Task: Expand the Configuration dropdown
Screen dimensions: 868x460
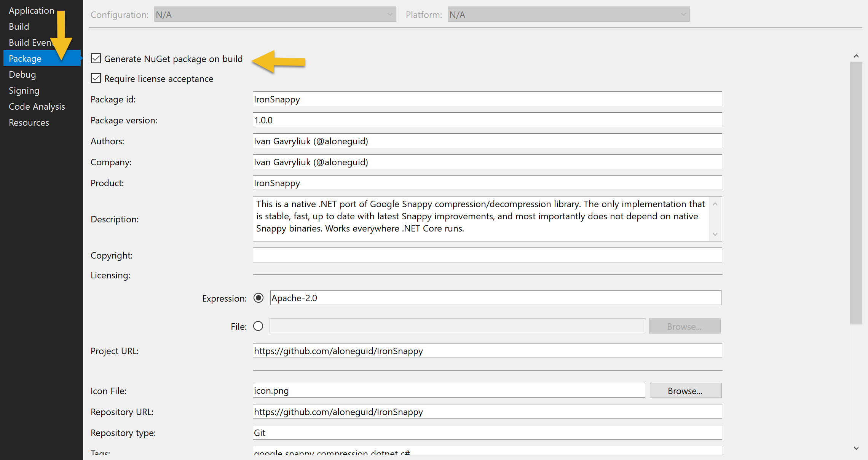Action: point(275,14)
